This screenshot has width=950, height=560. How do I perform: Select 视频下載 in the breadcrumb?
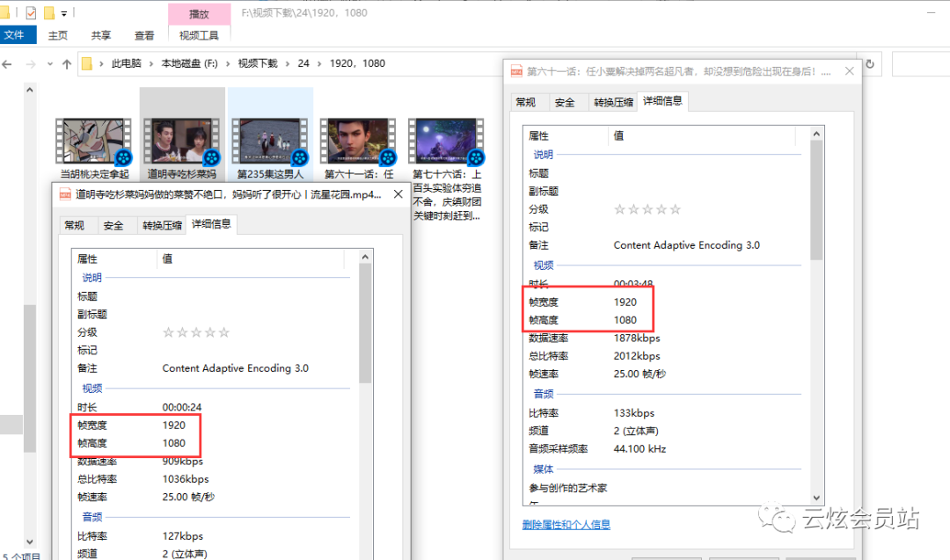point(258,63)
